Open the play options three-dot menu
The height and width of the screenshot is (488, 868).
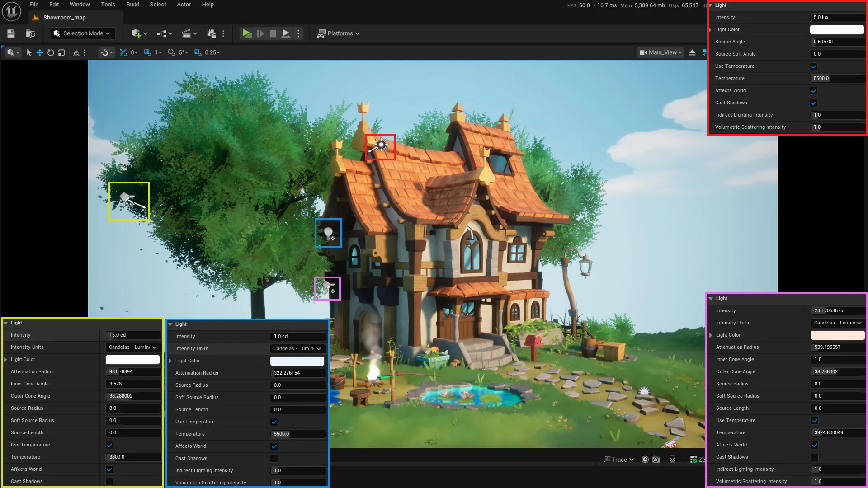coord(298,33)
